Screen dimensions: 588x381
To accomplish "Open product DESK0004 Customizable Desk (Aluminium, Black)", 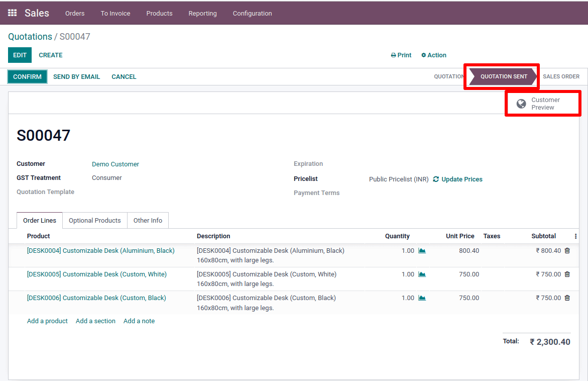I will coord(101,251).
